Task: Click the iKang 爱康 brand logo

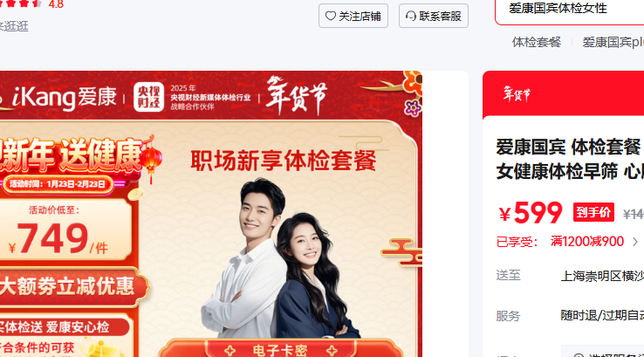Action: click(64, 97)
